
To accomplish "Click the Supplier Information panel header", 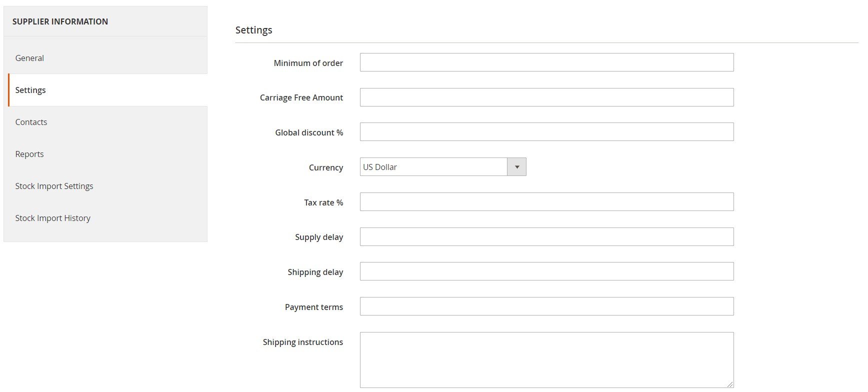I will point(60,21).
